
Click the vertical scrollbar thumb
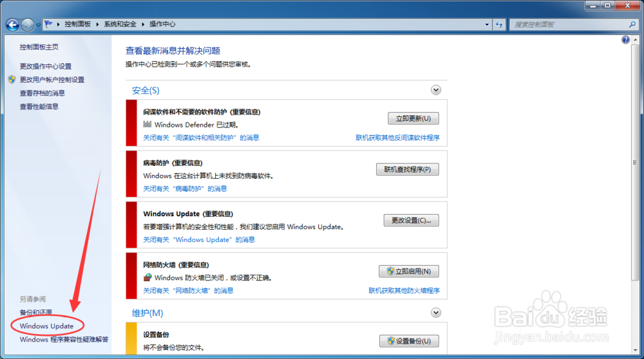636,163
